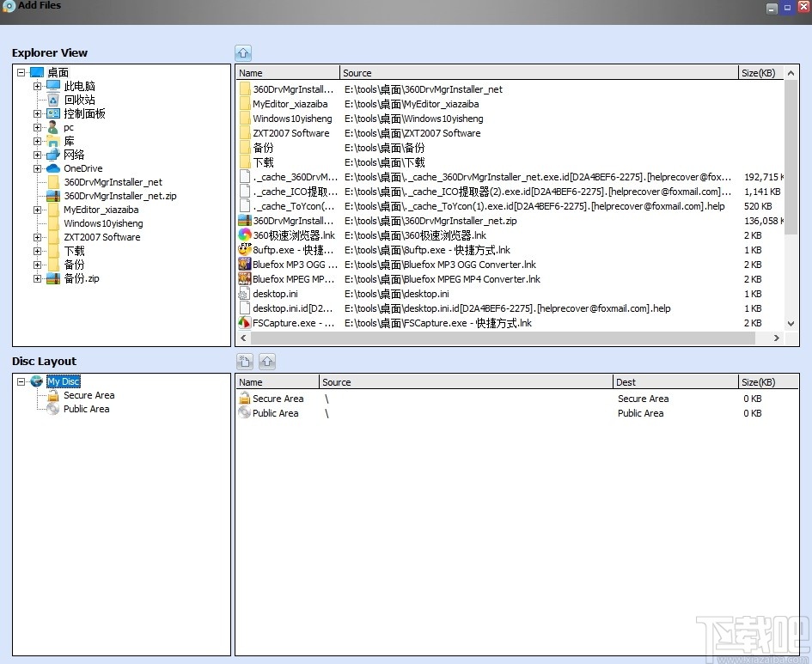
Task: Expand the pc node in Explorer View
Action: pos(38,127)
